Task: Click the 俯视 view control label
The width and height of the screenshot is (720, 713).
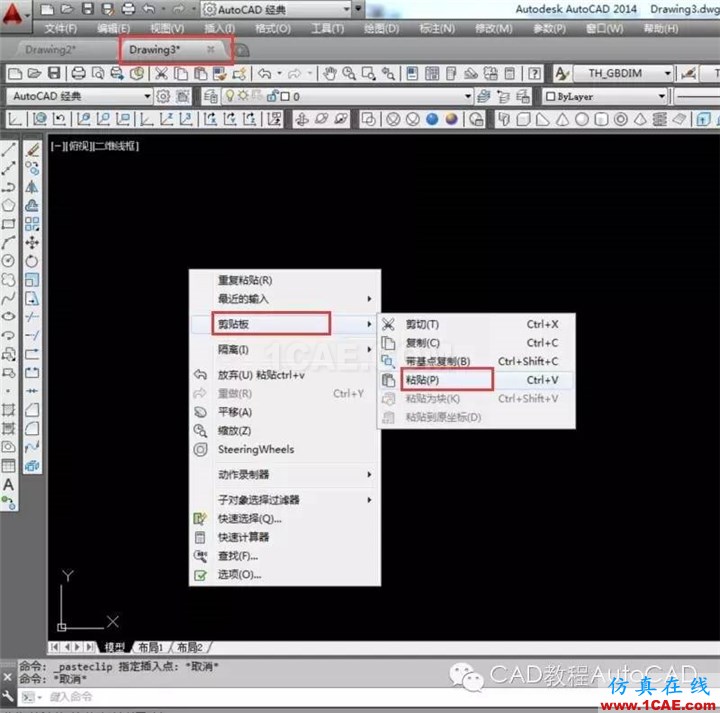Action: pos(78,146)
